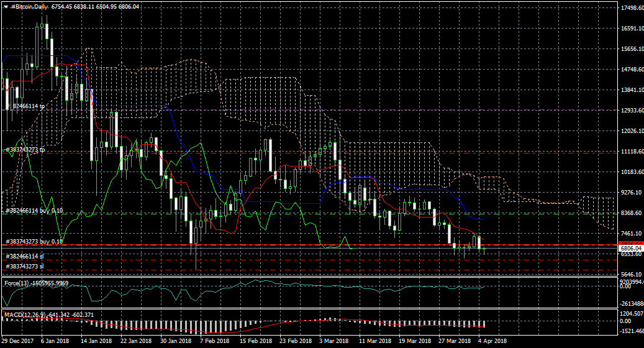Viewport: 644px width, 348px height.
Task: Click the 5646.10 price scale label
Action: pyautogui.click(x=632, y=275)
